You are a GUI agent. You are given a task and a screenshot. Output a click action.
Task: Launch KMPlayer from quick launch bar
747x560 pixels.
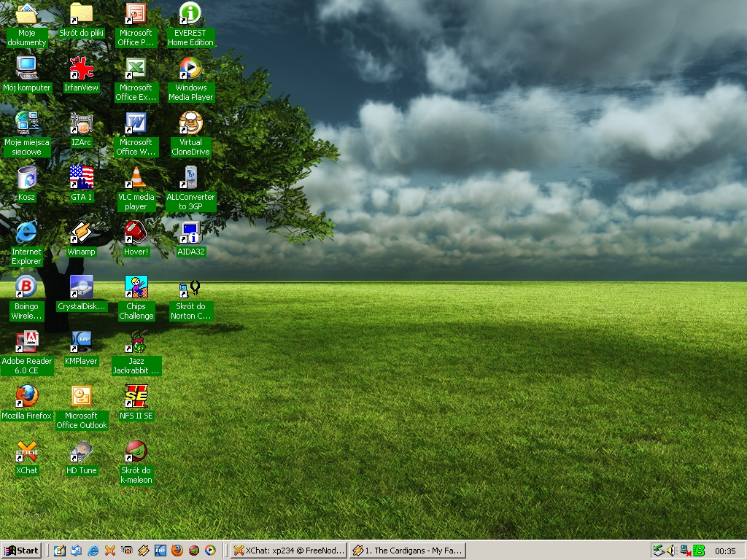coord(160,551)
